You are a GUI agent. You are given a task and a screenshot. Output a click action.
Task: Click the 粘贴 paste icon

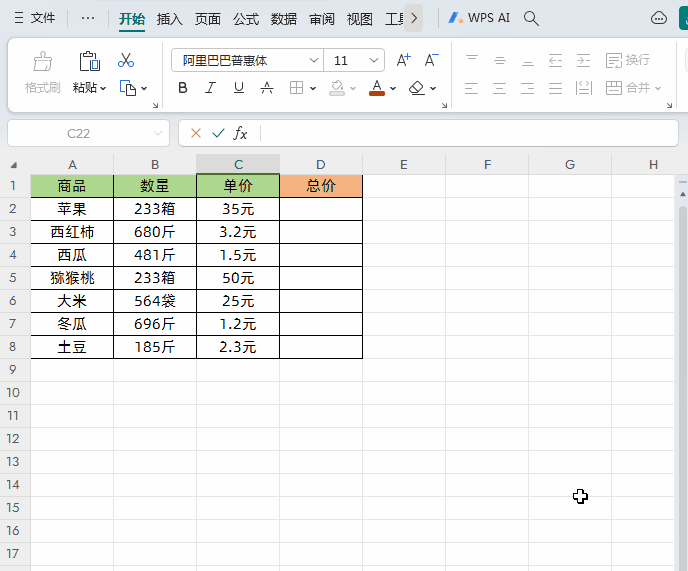click(90, 61)
